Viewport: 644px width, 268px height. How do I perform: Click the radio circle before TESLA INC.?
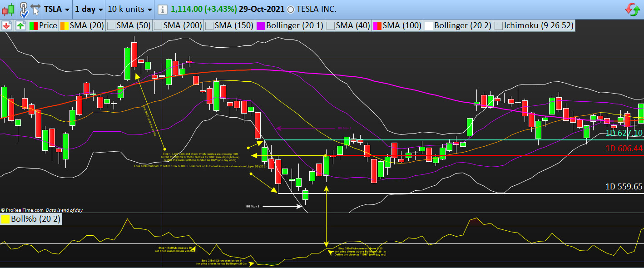(291, 9)
